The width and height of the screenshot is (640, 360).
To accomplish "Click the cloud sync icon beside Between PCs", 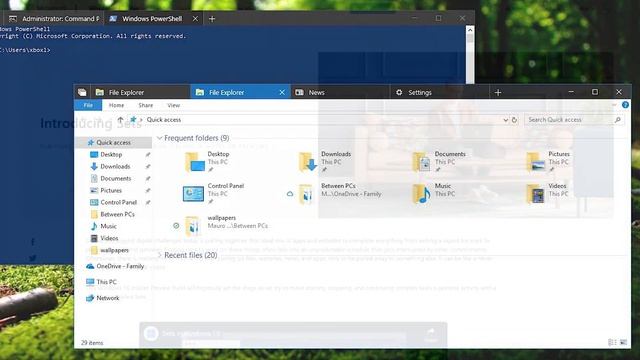I will tap(290, 194).
